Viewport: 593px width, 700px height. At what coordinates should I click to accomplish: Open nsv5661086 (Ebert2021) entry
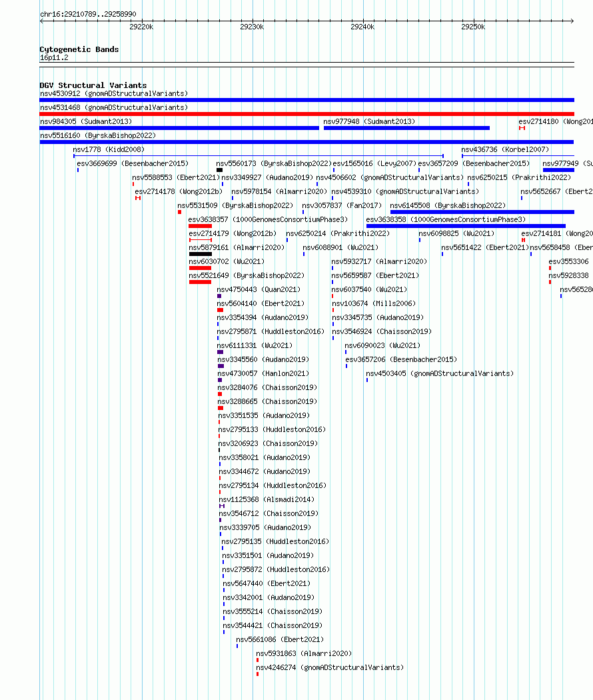pos(281,639)
